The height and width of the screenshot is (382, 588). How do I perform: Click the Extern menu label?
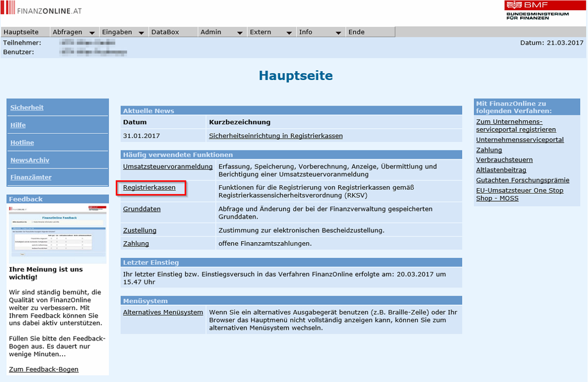coord(260,32)
